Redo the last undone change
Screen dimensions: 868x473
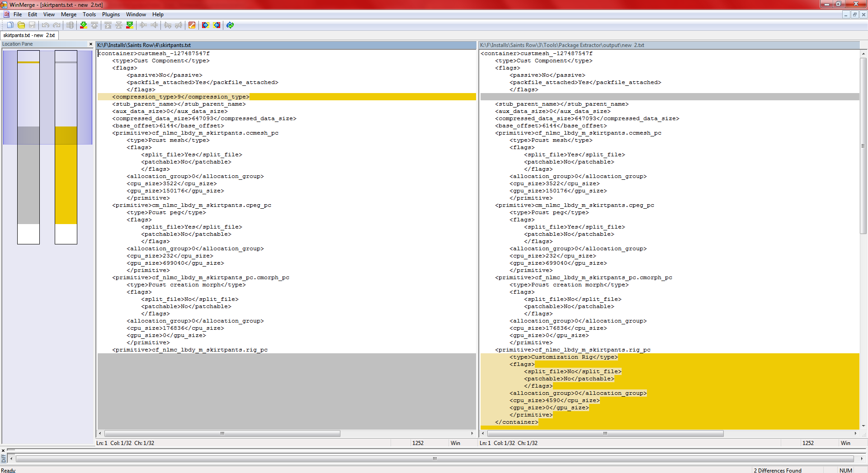tap(57, 25)
